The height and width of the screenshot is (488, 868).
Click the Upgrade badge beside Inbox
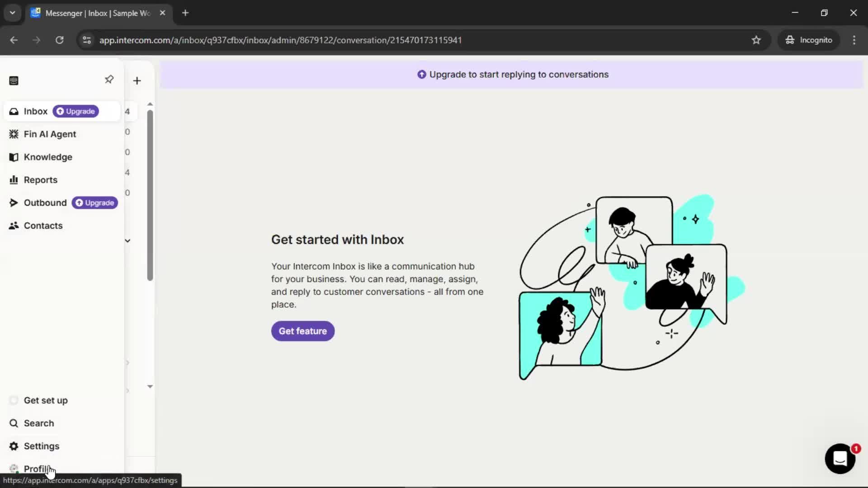click(76, 111)
